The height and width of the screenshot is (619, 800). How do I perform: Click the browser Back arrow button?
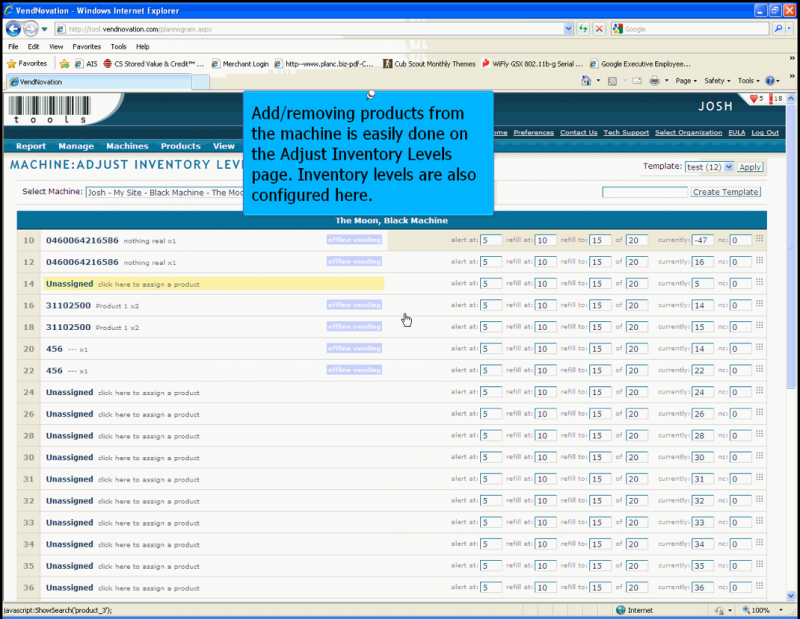(14, 29)
